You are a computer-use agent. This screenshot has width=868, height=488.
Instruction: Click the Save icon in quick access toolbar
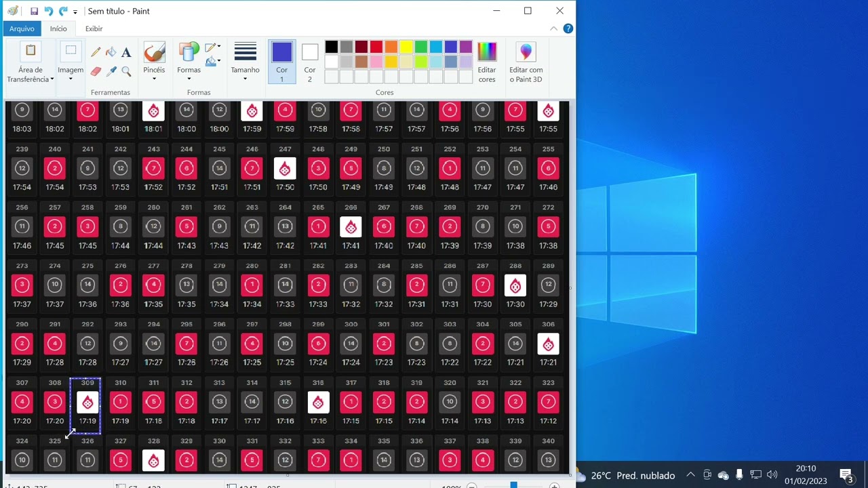pyautogui.click(x=34, y=12)
